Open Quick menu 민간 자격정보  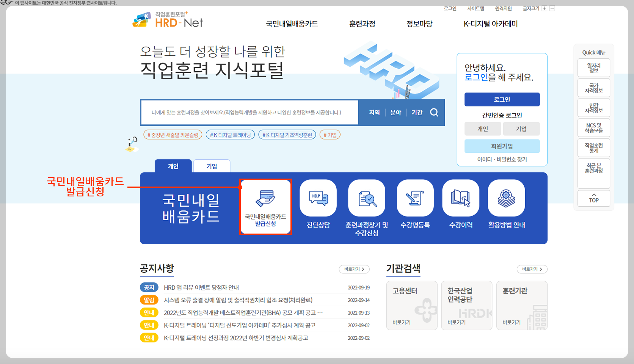(594, 108)
